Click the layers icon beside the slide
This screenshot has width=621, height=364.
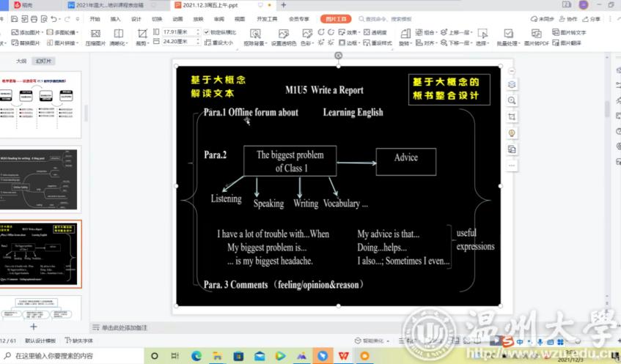click(x=512, y=85)
